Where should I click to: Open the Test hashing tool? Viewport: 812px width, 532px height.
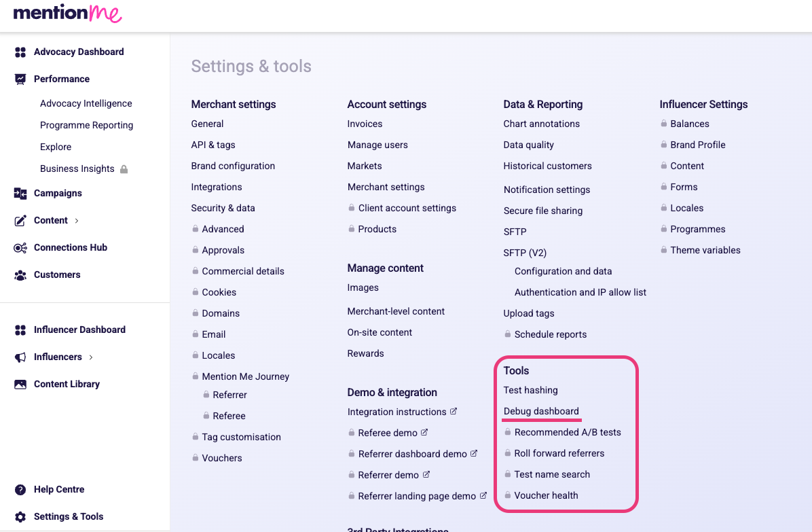click(530, 390)
